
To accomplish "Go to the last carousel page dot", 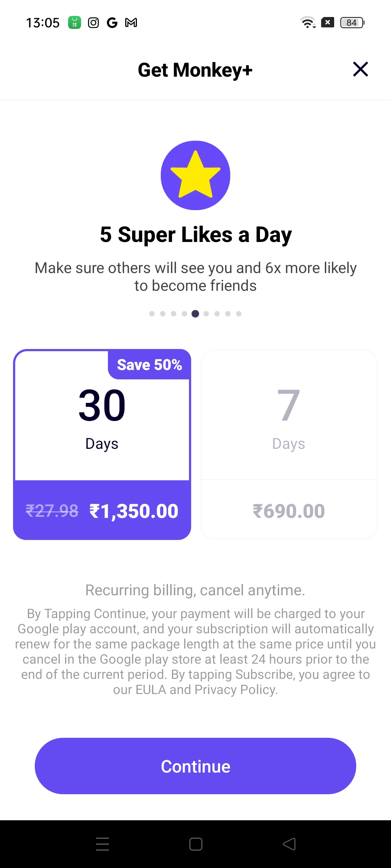I will (x=239, y=314).
